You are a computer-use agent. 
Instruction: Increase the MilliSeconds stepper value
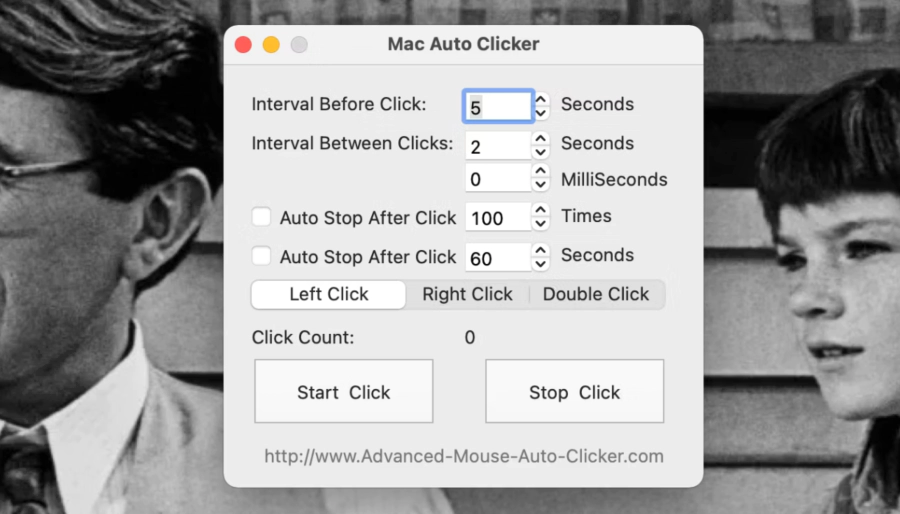540,171
